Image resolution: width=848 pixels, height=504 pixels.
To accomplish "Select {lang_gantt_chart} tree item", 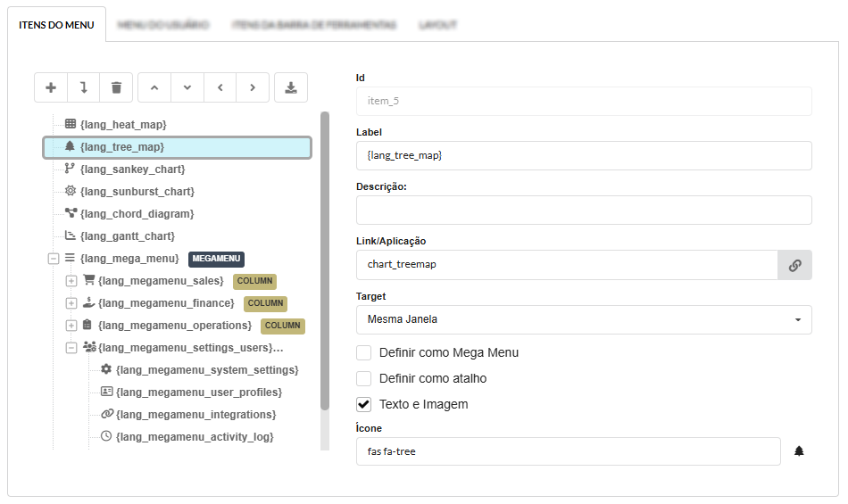I will point(128,236).
